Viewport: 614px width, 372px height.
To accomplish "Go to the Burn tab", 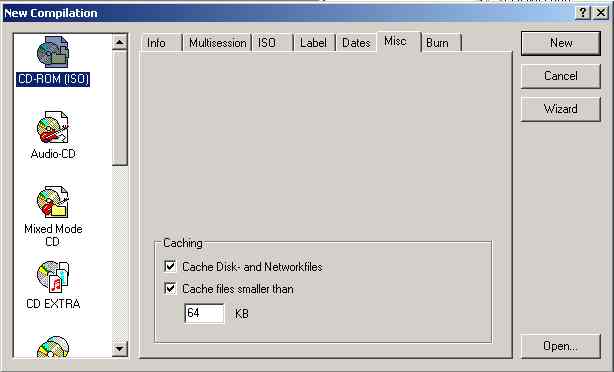I will point(441,43).
